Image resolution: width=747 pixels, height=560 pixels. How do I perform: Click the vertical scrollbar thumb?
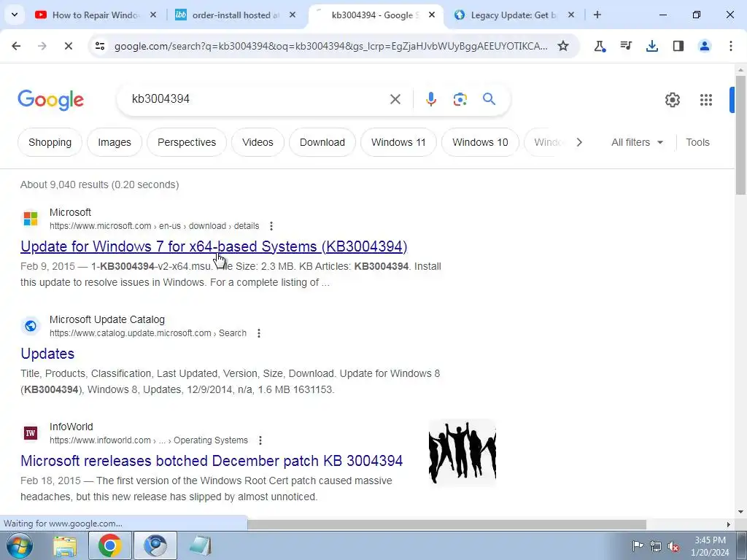click(x=741, y=135)
